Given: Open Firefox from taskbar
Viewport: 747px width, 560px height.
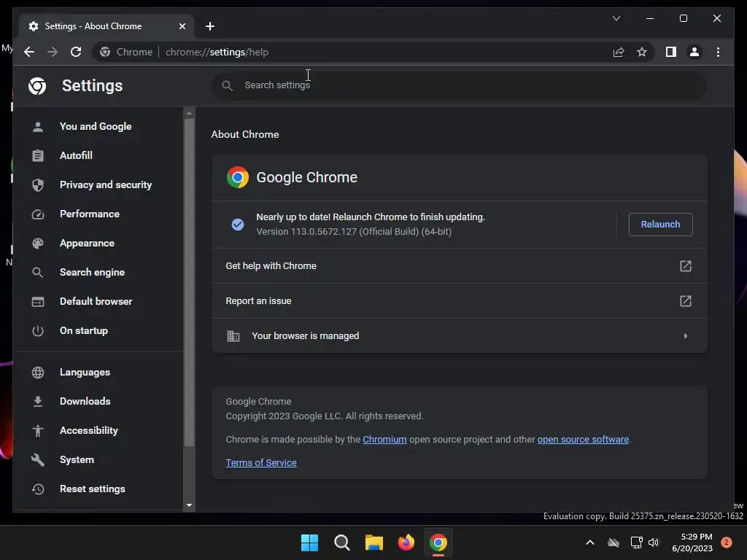Looking at the screenshot, I should point(406,542).
